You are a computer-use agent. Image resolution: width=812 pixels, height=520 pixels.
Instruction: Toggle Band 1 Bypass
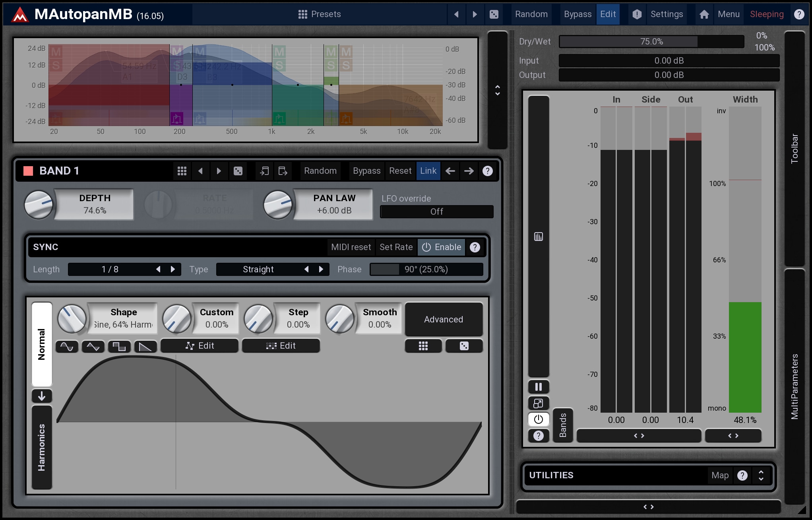tap(366, 171)
